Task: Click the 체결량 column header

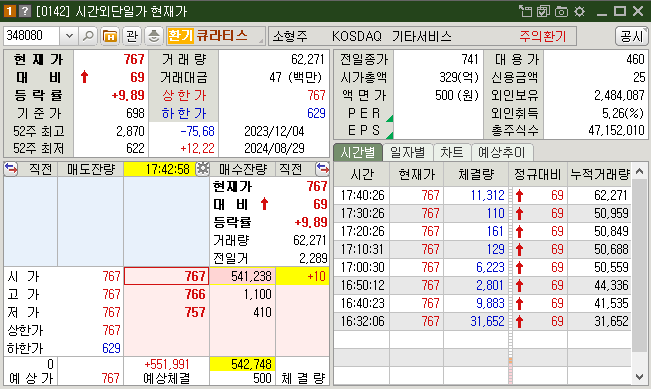Action: pos(476,174)
